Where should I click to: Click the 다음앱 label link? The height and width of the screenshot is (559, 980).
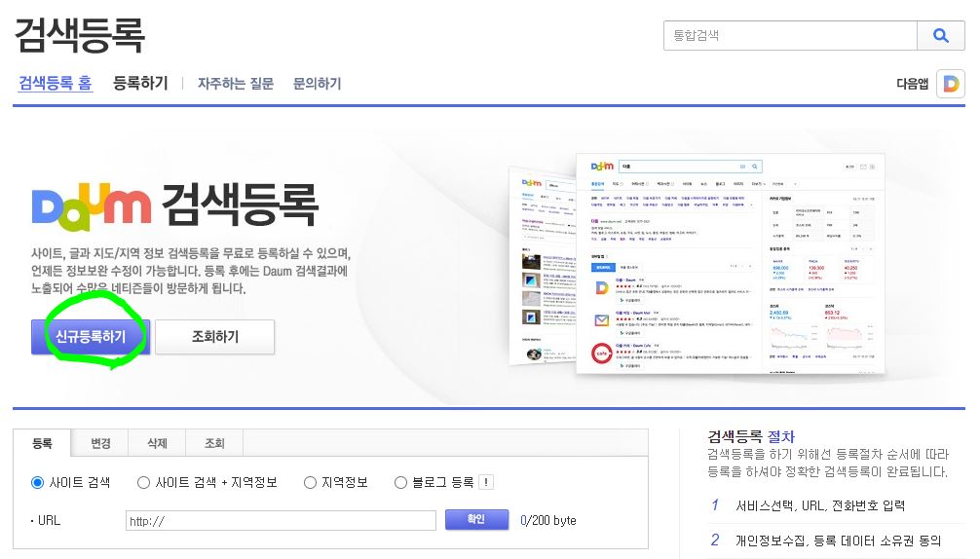[x=913, y=84]
